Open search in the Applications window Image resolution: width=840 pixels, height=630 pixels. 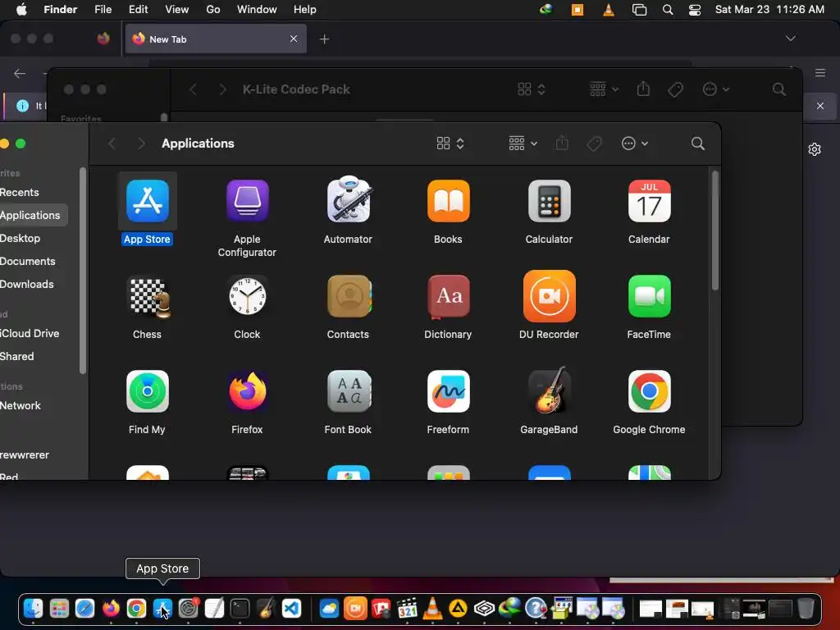[697, 143]
